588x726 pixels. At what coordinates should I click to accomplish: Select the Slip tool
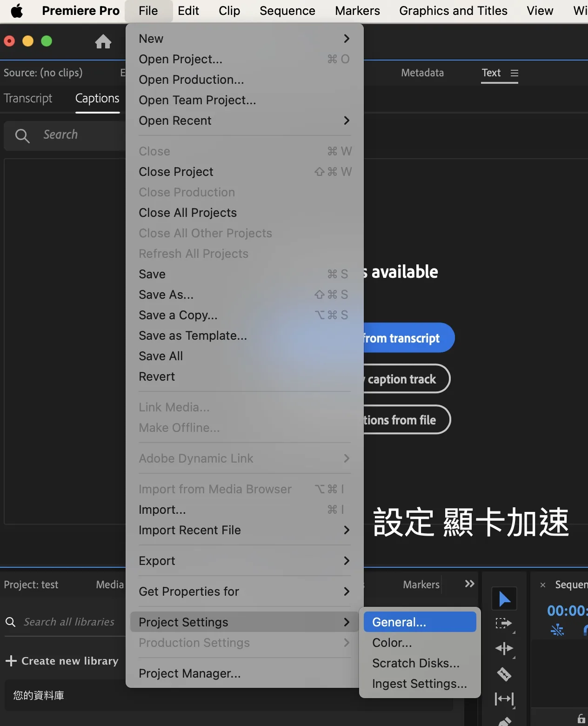[504, 699]
